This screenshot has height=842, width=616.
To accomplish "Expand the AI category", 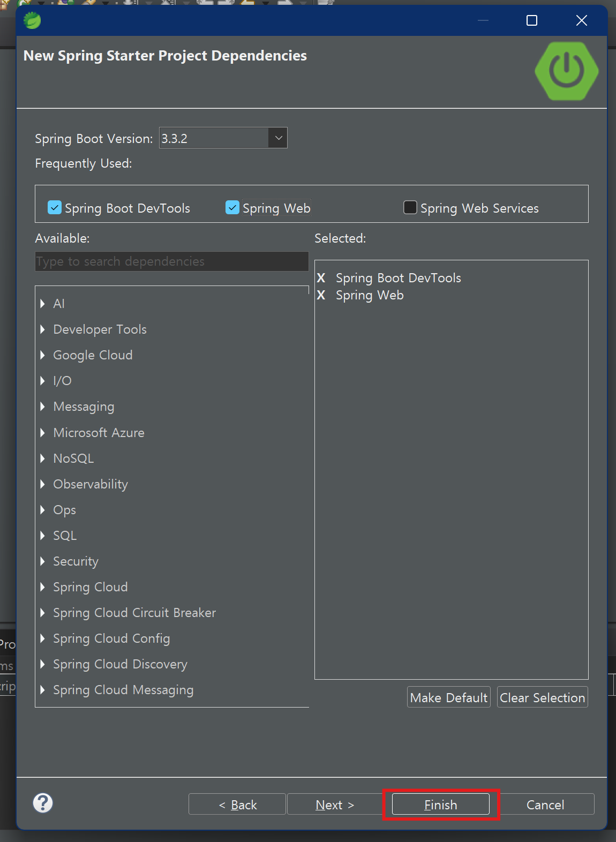I will [42, 304].
